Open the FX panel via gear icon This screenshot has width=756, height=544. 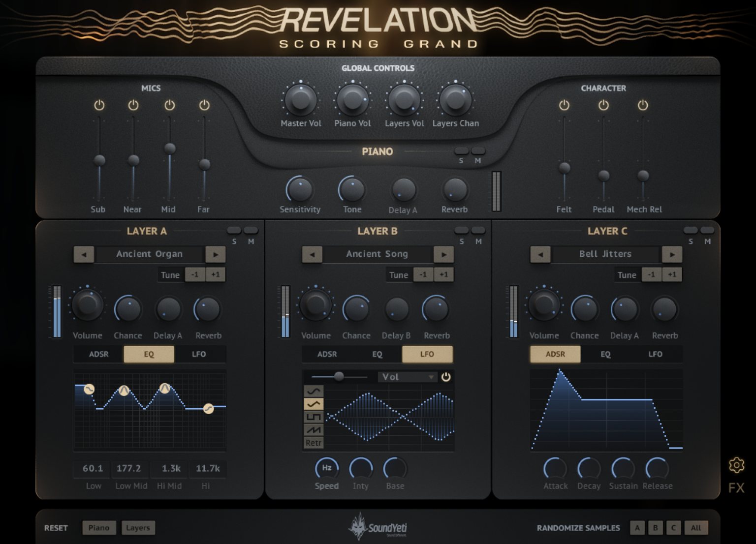(x=737, y=464)
